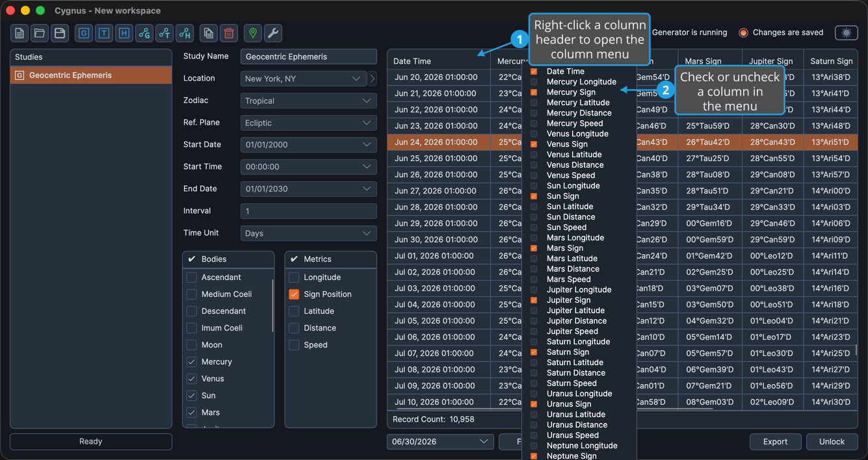Disable the Sign Position metric checkbox

pyautogui.click(x=294, y=294)
